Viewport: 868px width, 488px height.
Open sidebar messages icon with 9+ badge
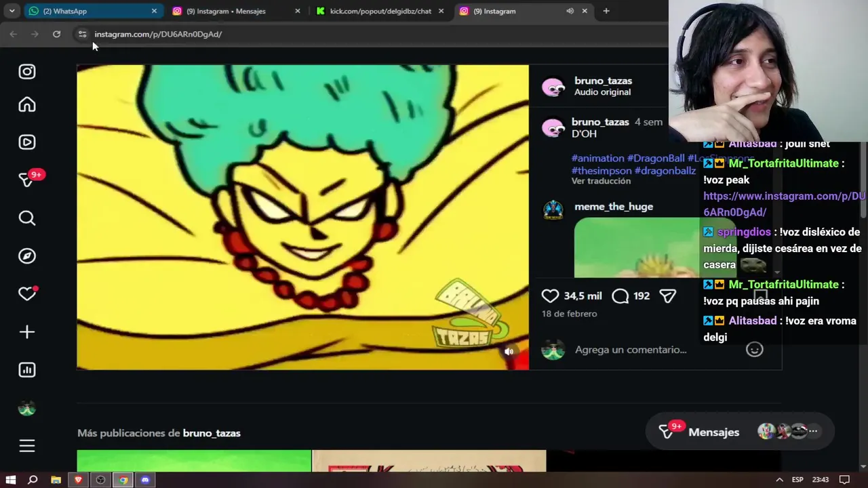pyautogui.click(x=28, y=179)
